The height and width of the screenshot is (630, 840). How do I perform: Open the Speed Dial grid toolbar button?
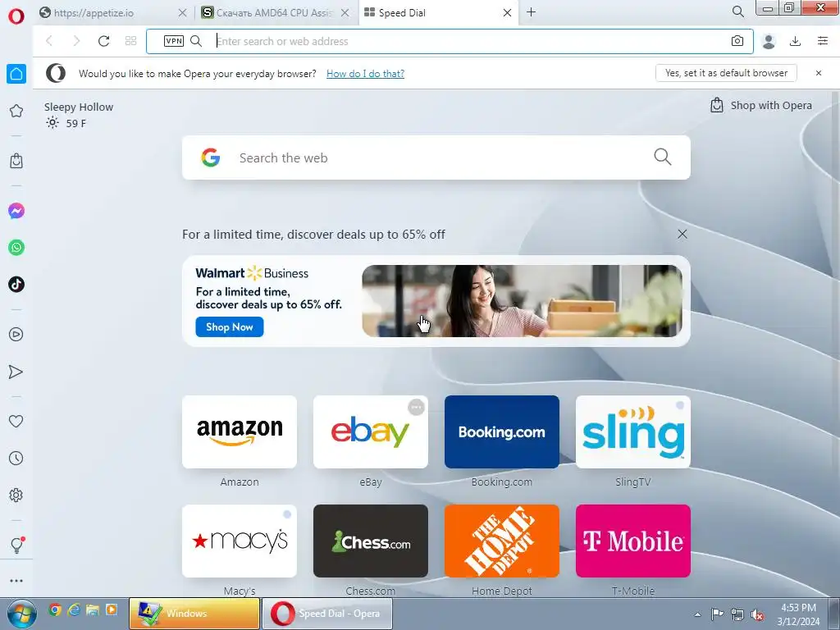tap(130, 41)
